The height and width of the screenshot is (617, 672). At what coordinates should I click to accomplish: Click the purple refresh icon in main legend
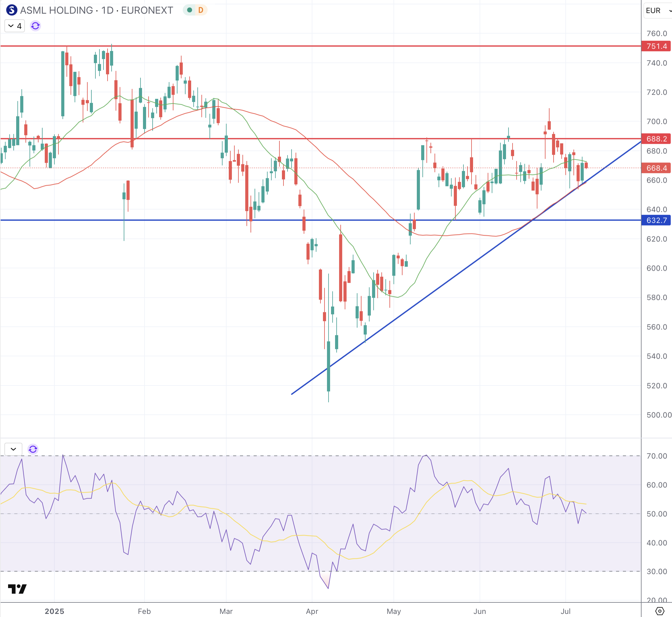click(35, 26)
